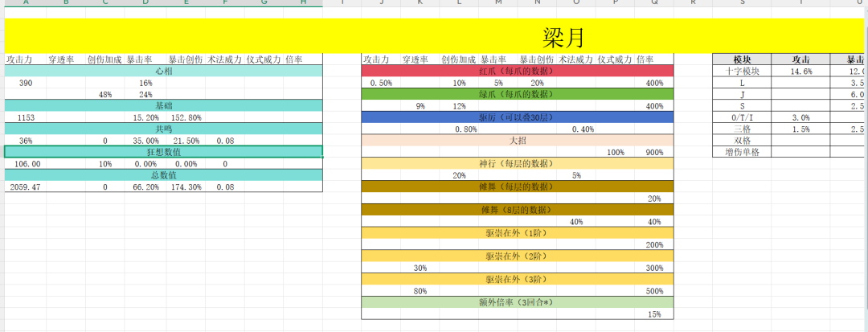The height and width of the screenshot is (332, 868).
Task: Click the 傩舞（8层的数据）header row
Action: tap(518, 210)
